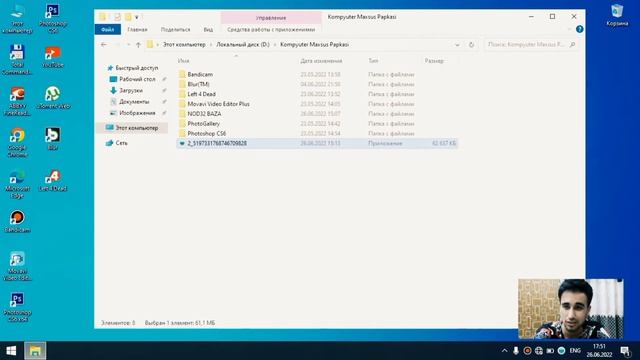
Task: Open ABBYY FineReader desktop shortcut
Action: 17,102
